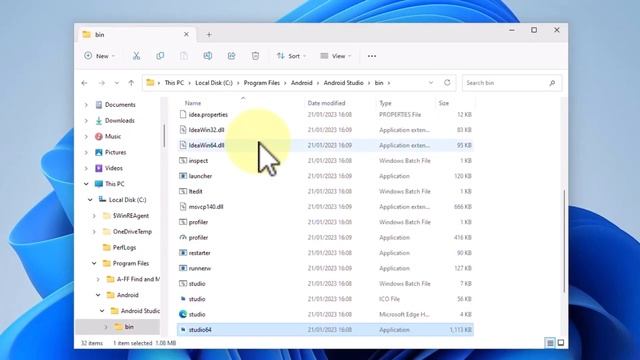Collapse the Program Files tree node
Image resolution: width=640 pixels, height=360 pixels.
click(x=94, y=263)
